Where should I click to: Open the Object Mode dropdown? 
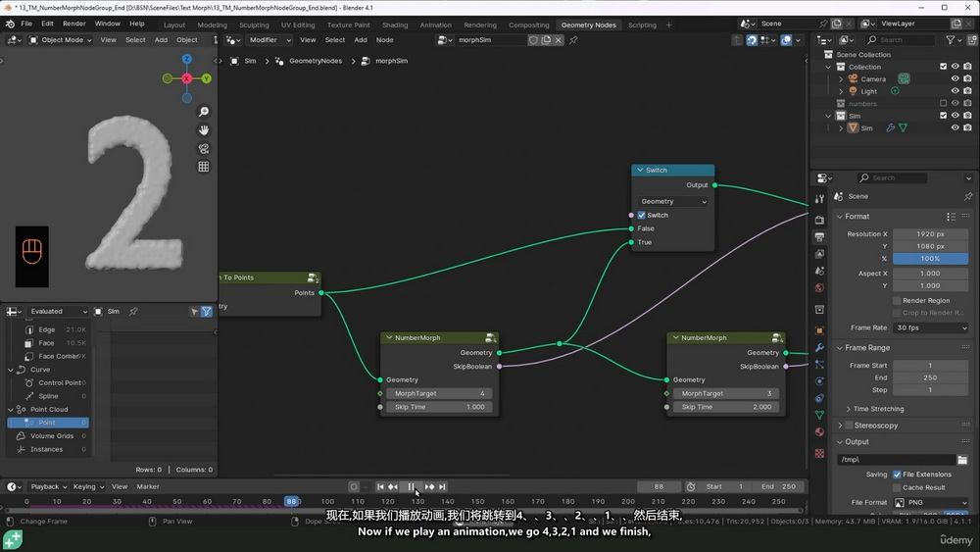coord(60,40)
